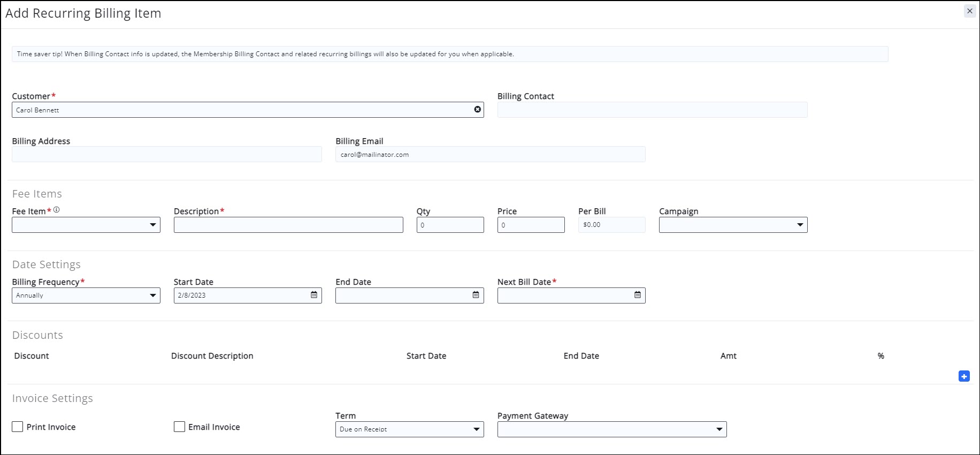Open the Next Bill Date calendar picker
The width and height of the screenshot is (980, 455).
[637, 295]
